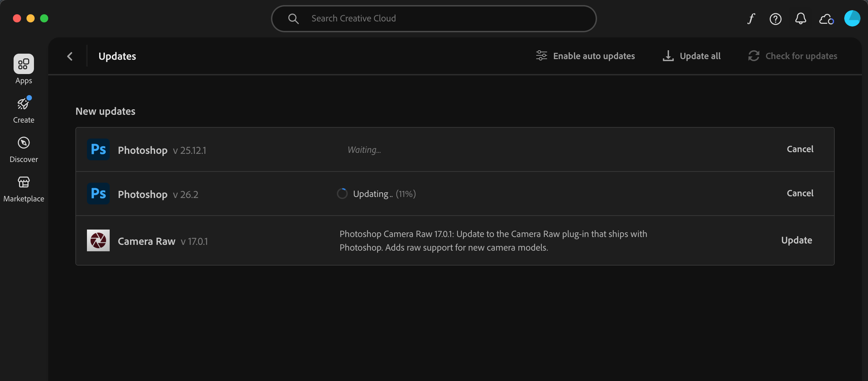This screenshot has height=381, width=868.
Task: Open the account profile avatar
Action: (x=852, y=18)
